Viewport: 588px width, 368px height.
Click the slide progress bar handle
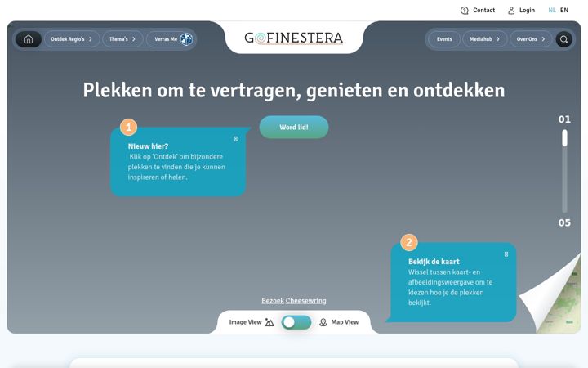[564, 138]
